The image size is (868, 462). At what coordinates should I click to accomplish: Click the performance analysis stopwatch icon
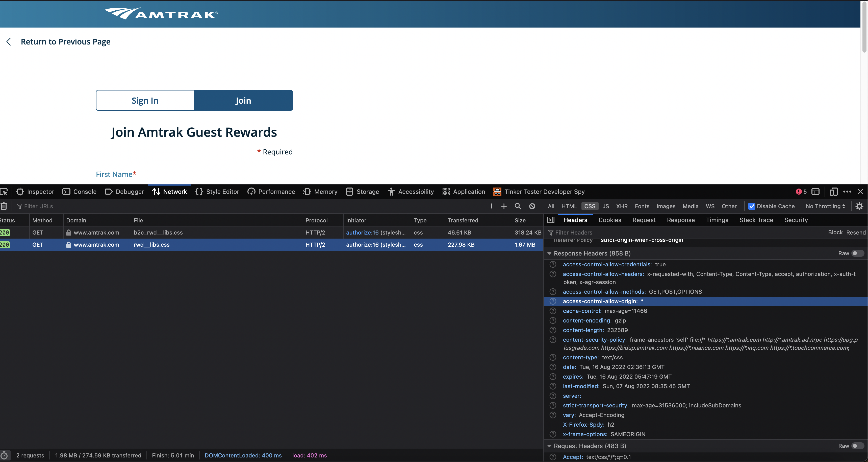(x=4, y=456)
